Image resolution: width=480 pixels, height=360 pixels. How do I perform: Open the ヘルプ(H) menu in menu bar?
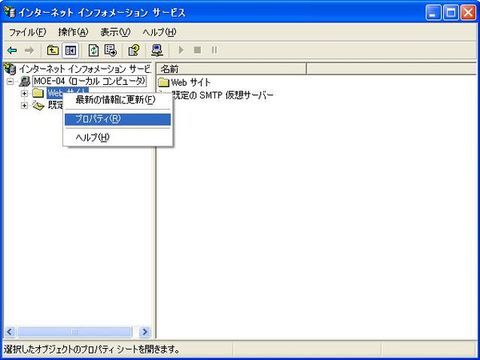[x=159, y=32]
